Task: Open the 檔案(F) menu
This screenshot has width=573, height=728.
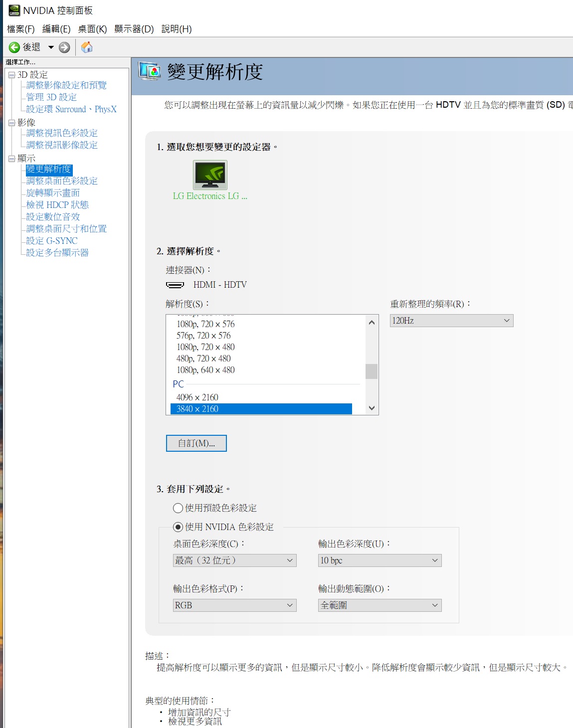Action: tap(21, 29)
